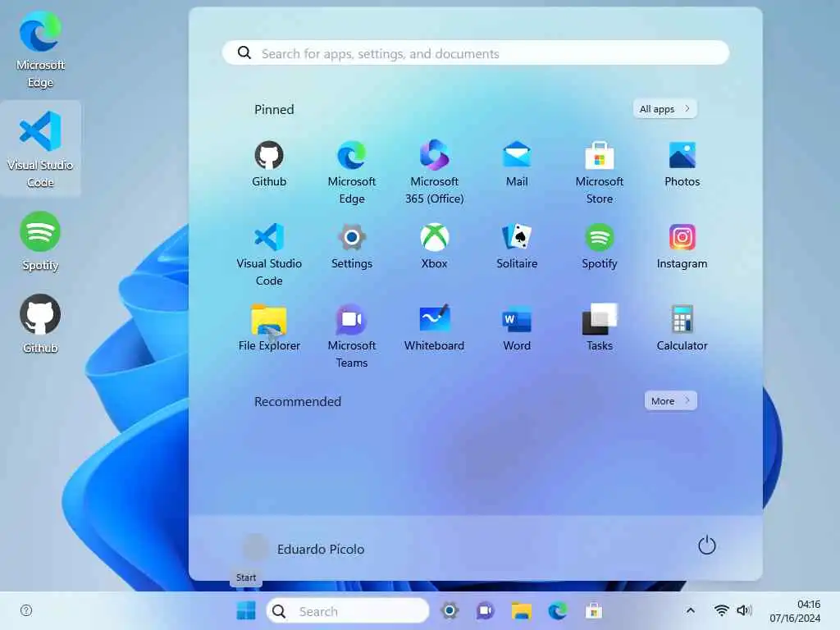The height and width of the screenshot is (630, 840).
Task: Open File Explorer from pinned apps
Action: pos(269,328)
